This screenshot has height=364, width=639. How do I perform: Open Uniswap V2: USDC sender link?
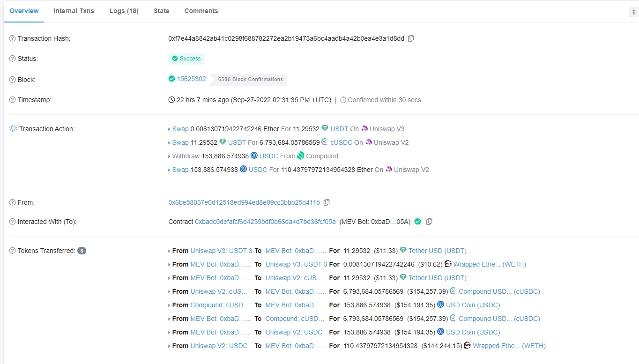click(219, 346)
